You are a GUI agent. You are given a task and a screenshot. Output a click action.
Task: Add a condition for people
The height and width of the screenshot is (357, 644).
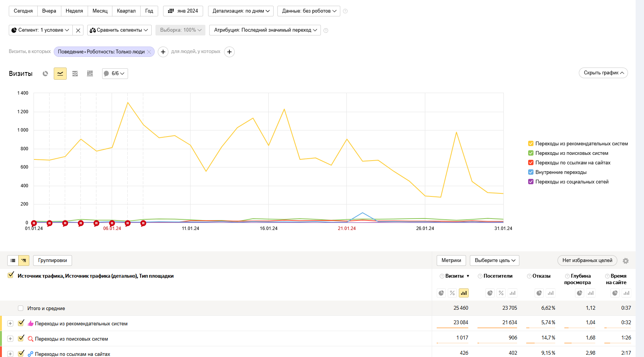point(229,52)
